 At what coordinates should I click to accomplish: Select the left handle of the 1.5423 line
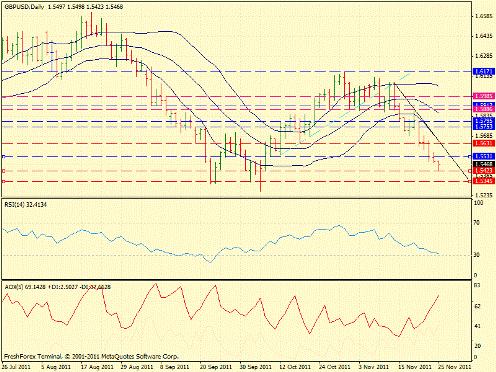tap(3, 171)
